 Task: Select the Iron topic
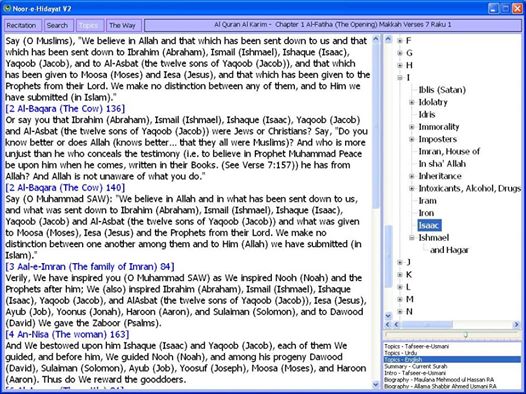click(426, 213)
